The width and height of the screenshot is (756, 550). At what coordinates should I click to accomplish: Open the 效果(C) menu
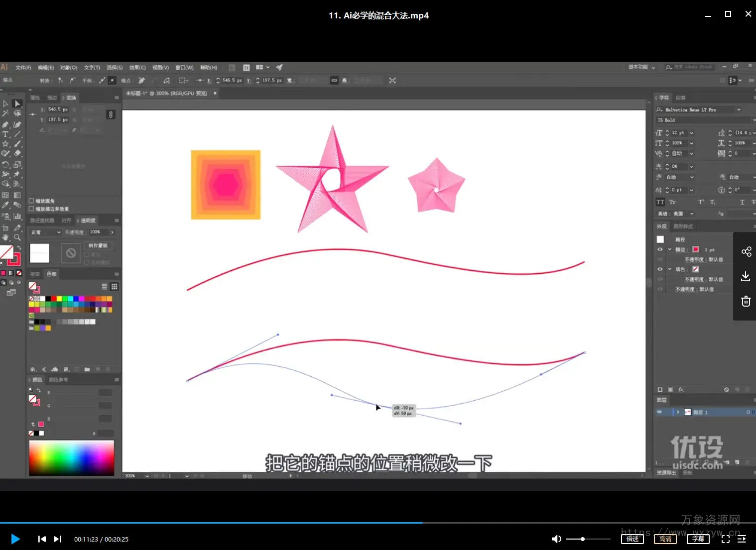[x=137, y=68]
